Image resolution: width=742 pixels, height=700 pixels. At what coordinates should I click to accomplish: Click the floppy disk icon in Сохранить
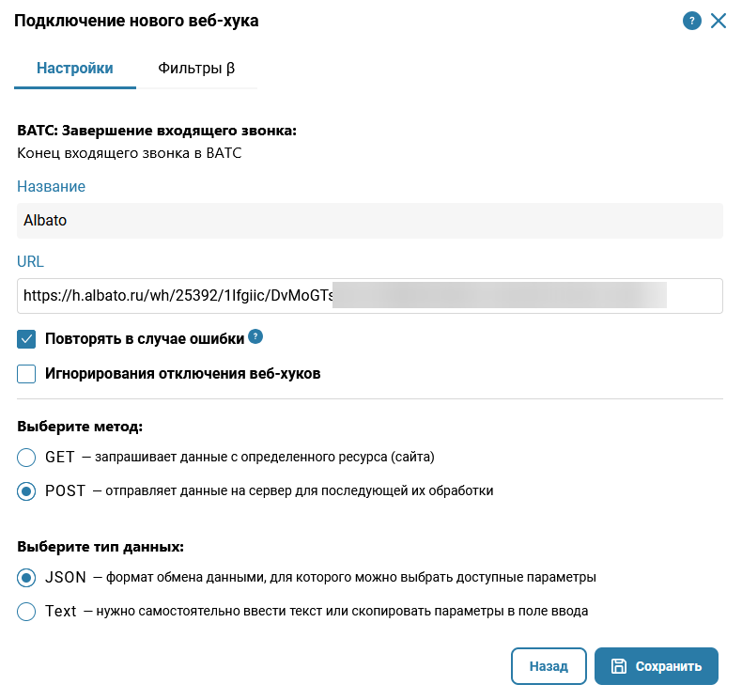pos(619,666)
